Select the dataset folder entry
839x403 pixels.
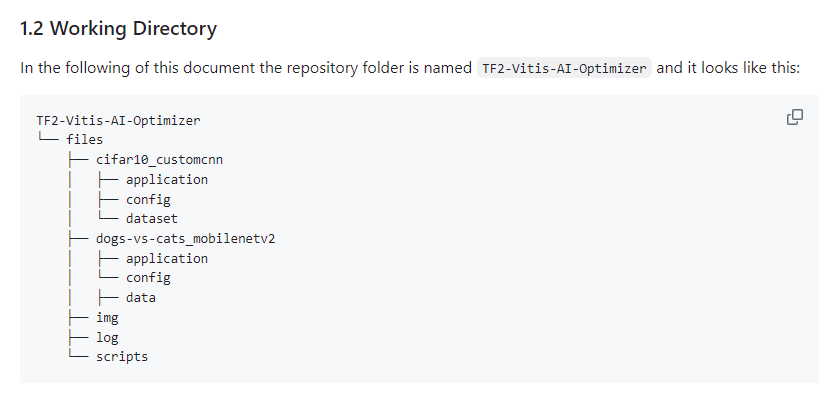[152, 219]
